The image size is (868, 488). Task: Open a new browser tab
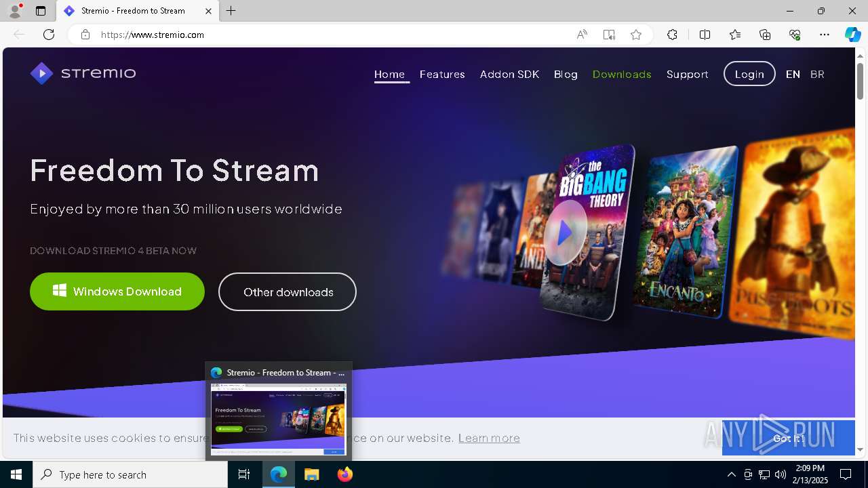tap(231, 11)
